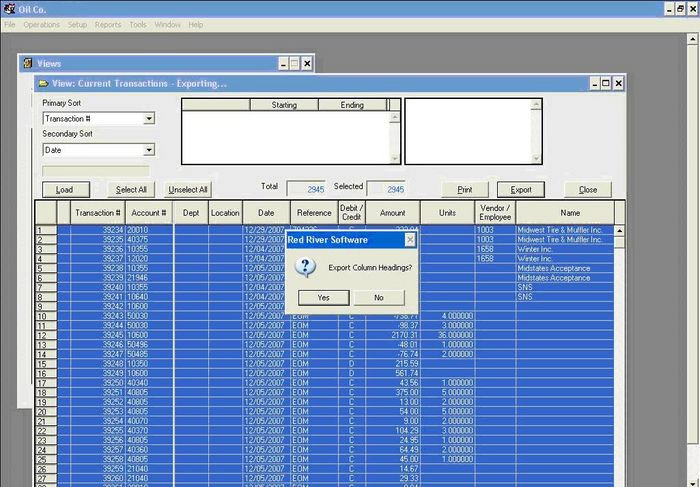Click the right list box scroll up arrow
This screenshot has width=700, height=487.
pyautogui.click(x=536, y=105)
